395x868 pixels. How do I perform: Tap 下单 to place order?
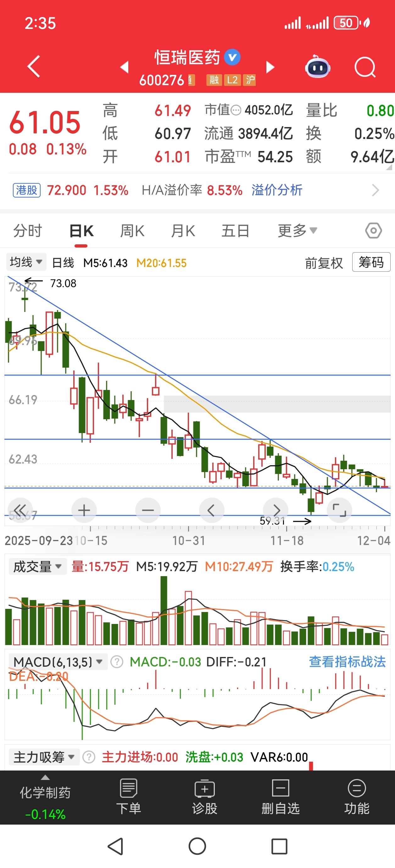tap(128, 797)
